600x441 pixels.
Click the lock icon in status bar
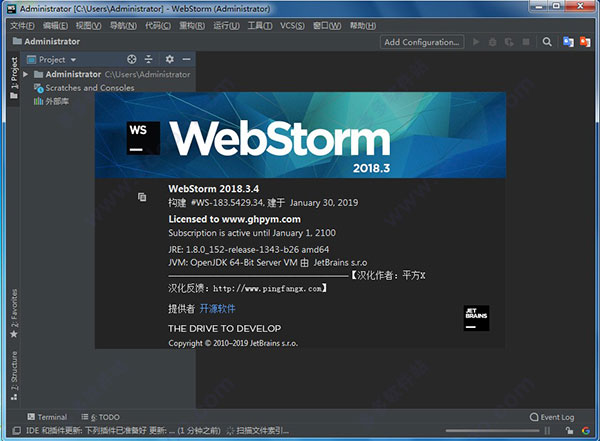pos(570,431)
